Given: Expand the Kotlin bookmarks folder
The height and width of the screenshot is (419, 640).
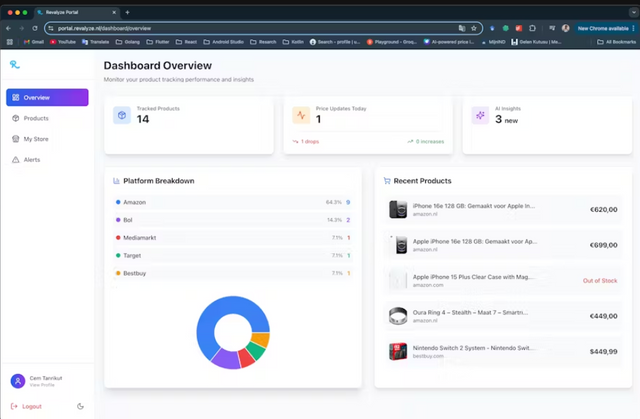Looking at the screenshot, I should click(293, 42).
